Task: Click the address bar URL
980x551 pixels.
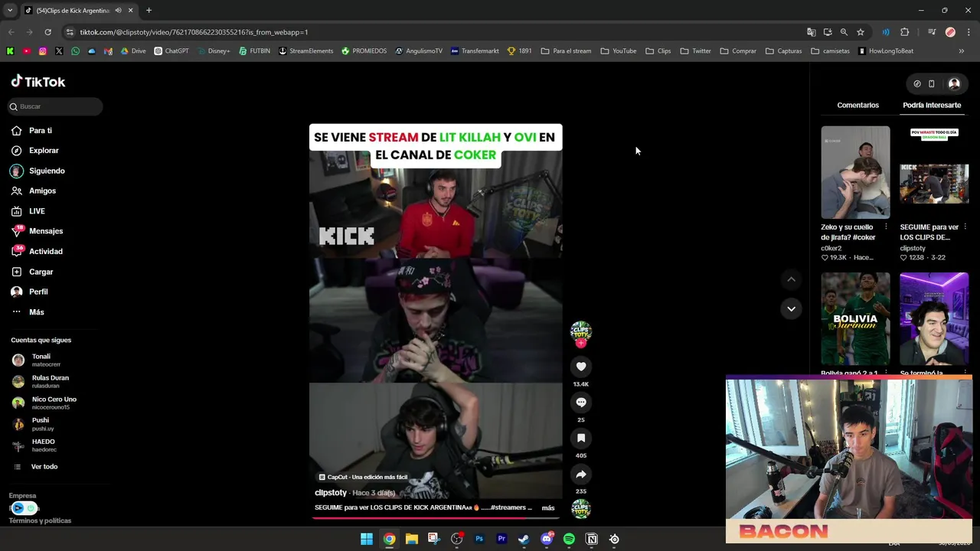Action: [x=194, y=32]
